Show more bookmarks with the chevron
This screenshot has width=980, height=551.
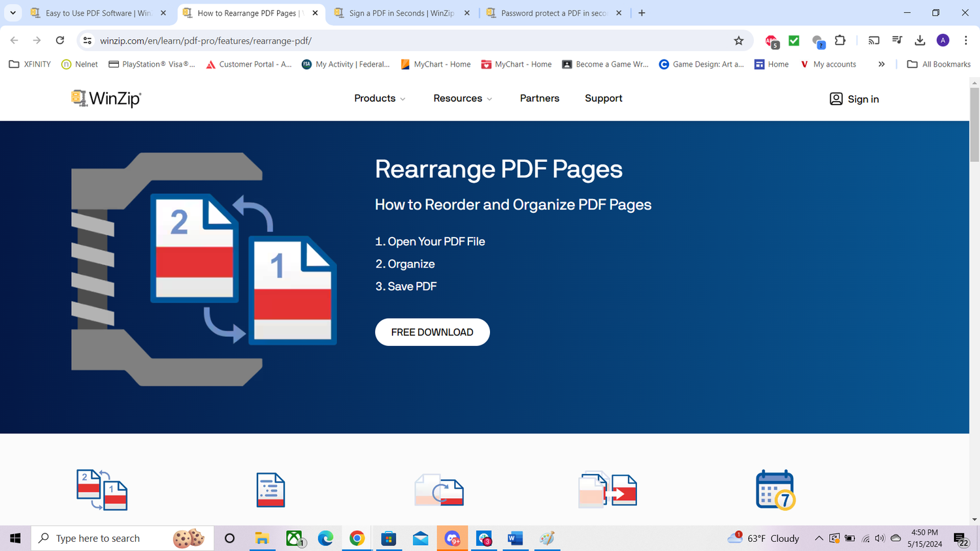pos(881,64)
